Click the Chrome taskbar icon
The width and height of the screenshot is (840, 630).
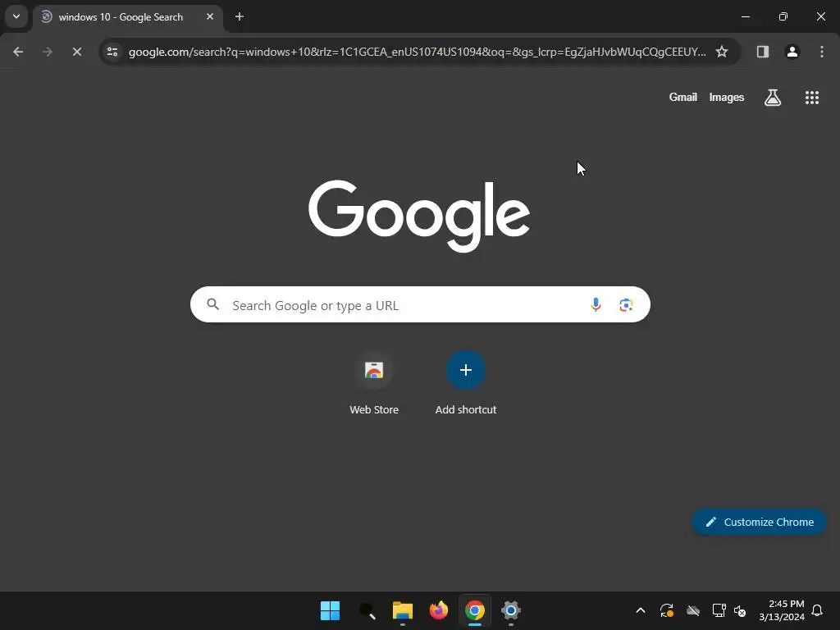pos(475,610)
